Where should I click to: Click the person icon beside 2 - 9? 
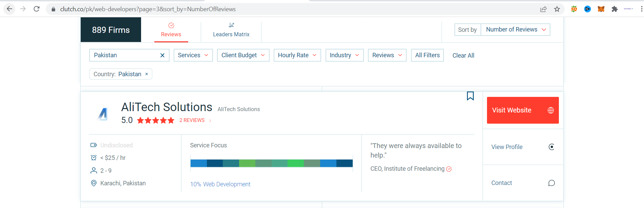94,170
